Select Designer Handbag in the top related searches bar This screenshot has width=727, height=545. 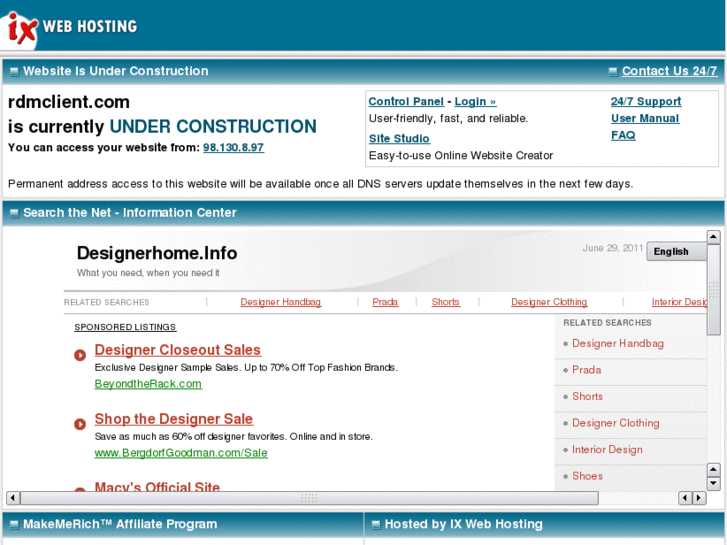[281, 302]
